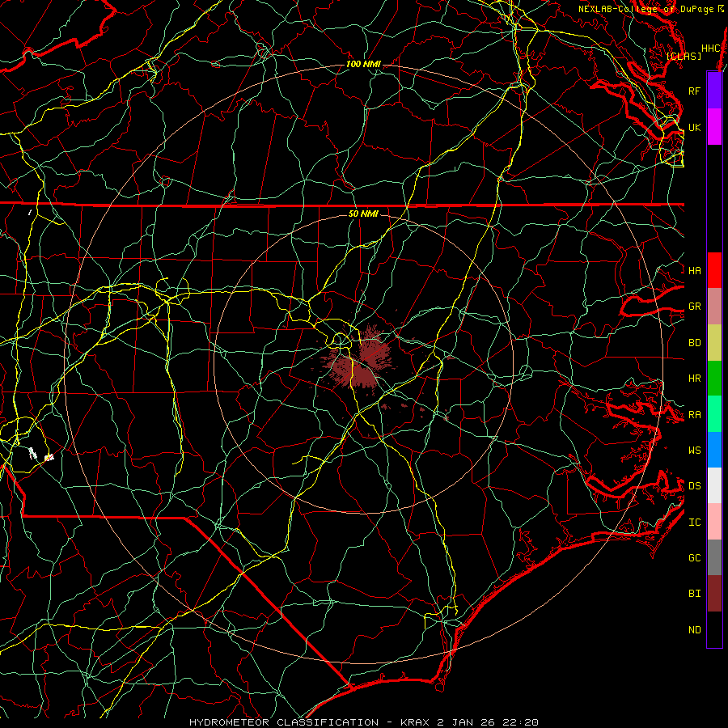Viewport: 728px width, 728px height.
Task: Click the HR green legend swatch
Action: [714, 378]
